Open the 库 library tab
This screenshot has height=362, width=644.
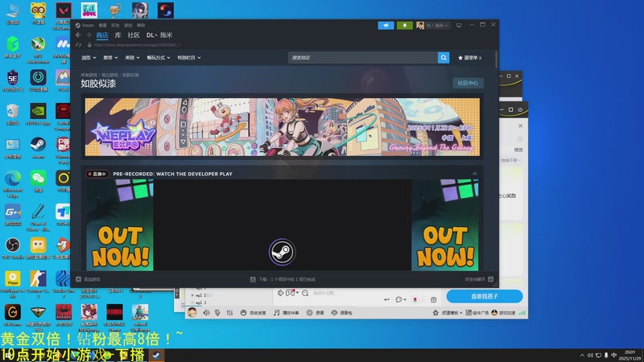118,35
